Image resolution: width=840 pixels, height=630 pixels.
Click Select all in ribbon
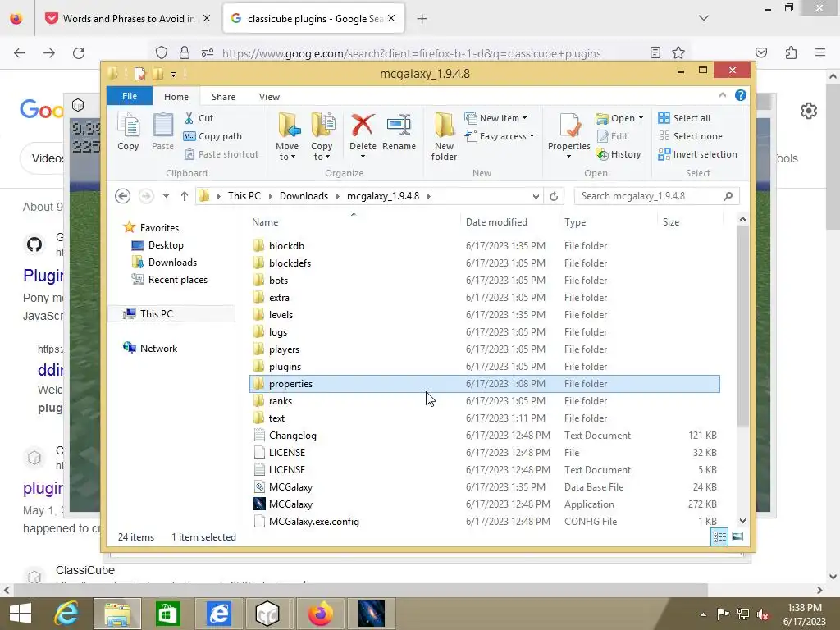pyautogui.click(x=685, y=118)
